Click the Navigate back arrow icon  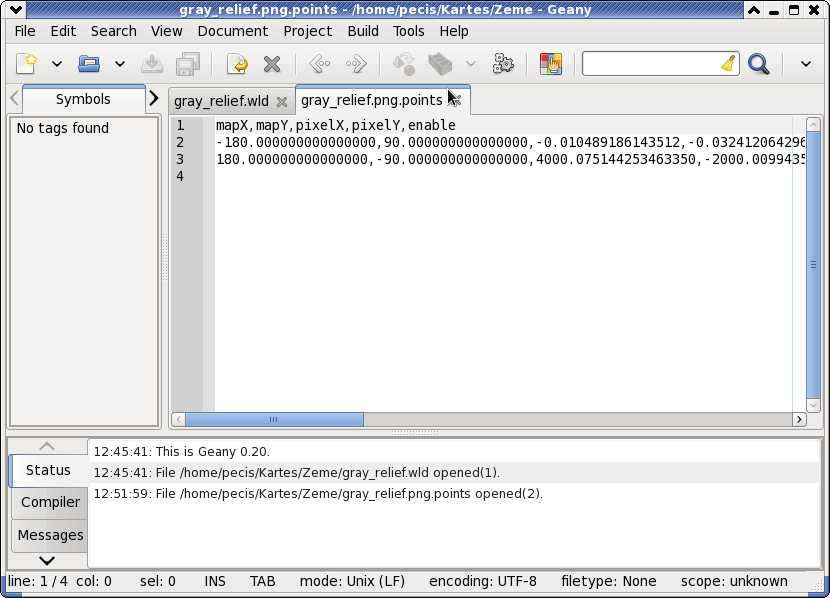(x=320, y=64)
